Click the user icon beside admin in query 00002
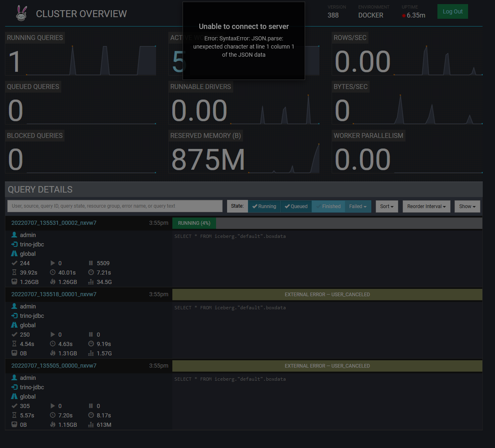Viewport: 495px width, 448px height. (14, 235)
